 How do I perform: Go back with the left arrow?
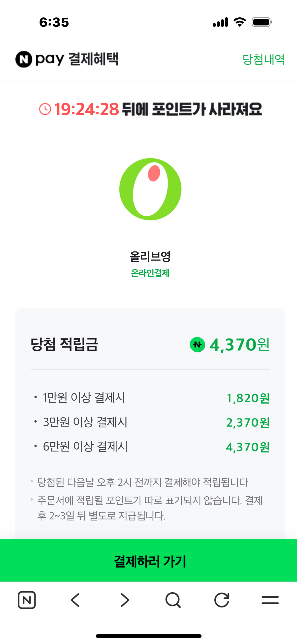[x=75, y=600]
